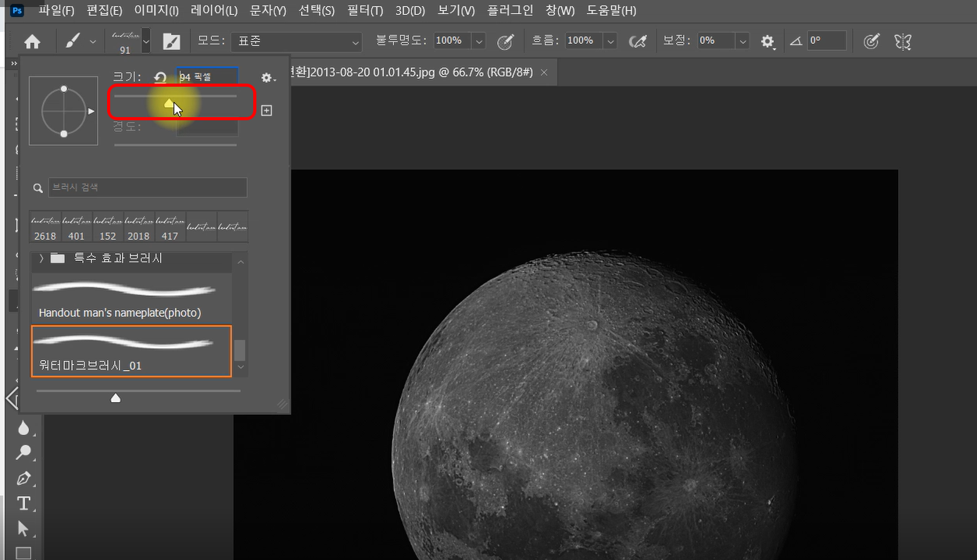Click the brush angle icon

796,41
